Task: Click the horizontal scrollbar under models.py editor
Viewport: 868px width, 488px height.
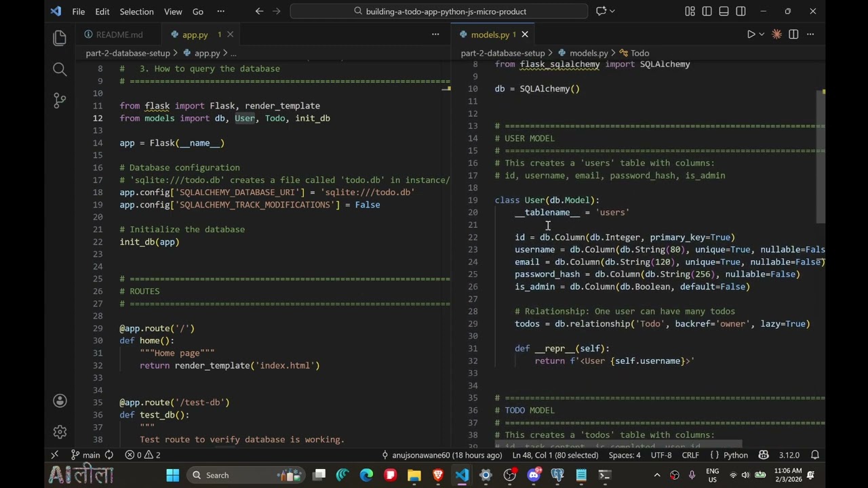Action: (617, 445)
